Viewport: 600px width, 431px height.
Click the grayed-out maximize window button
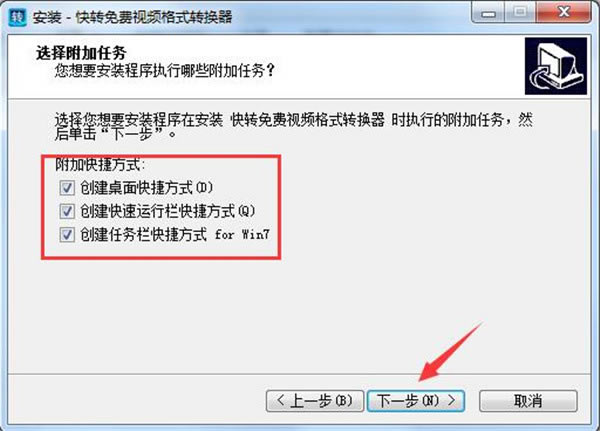coord(520,13)
